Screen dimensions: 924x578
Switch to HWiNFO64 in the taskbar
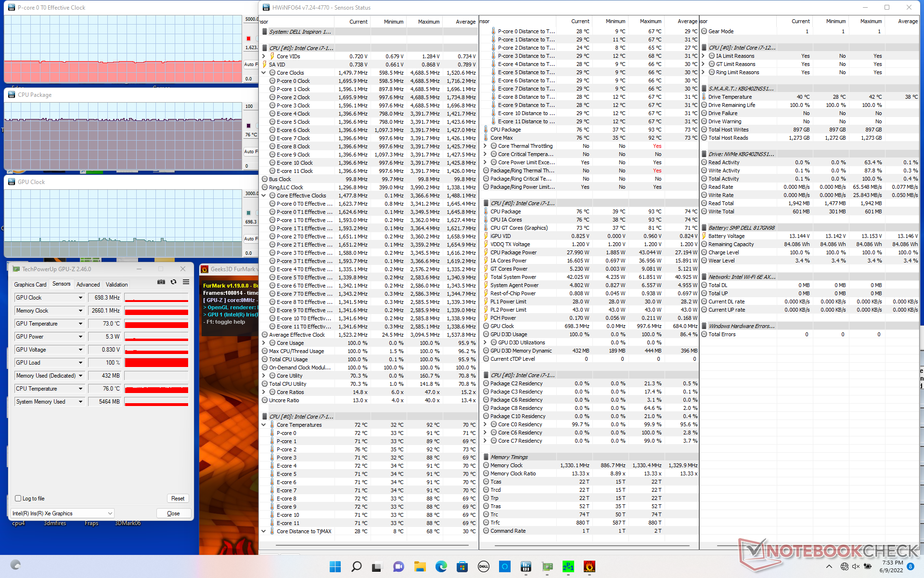point(526,566)
